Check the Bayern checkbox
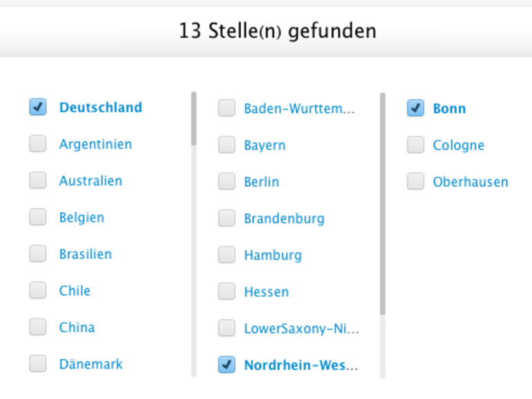The height and width of the screenshot is (399, 532). pos(227,145)
